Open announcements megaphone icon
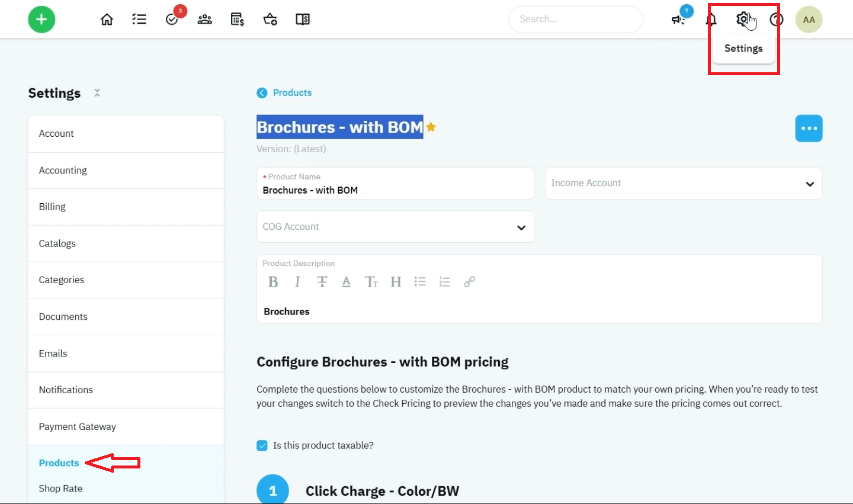The image size is (853, 504). [x=678, y=20]
